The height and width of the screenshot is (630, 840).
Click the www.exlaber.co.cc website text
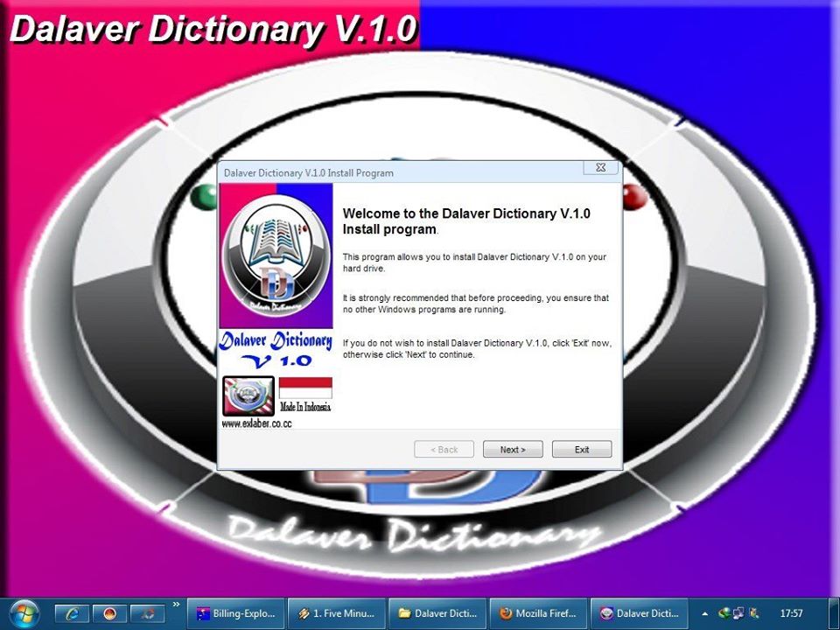pos(256,423)
